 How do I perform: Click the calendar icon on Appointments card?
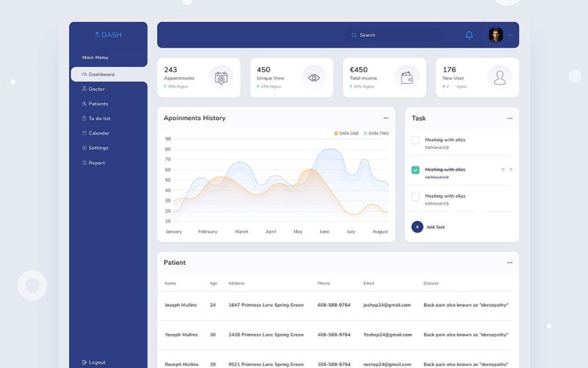point(221,78)
